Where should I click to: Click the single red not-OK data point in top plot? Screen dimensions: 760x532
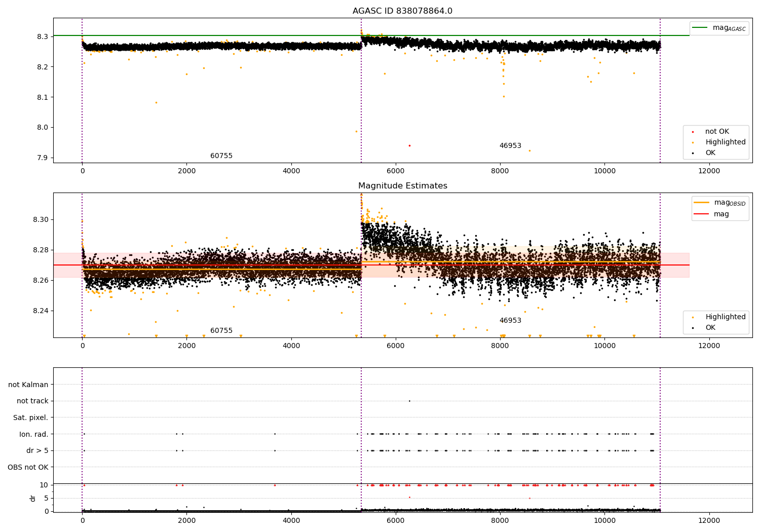tap(409, 146)
